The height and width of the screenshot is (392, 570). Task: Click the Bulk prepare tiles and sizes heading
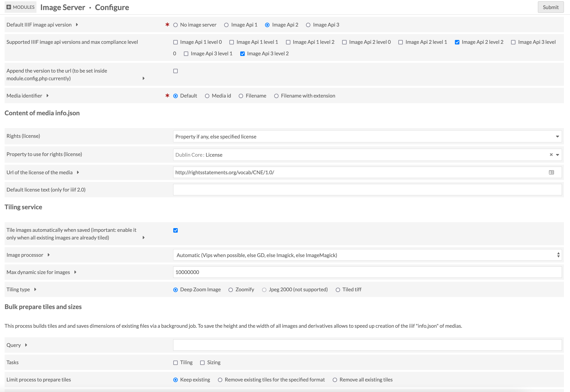(43, 307)
